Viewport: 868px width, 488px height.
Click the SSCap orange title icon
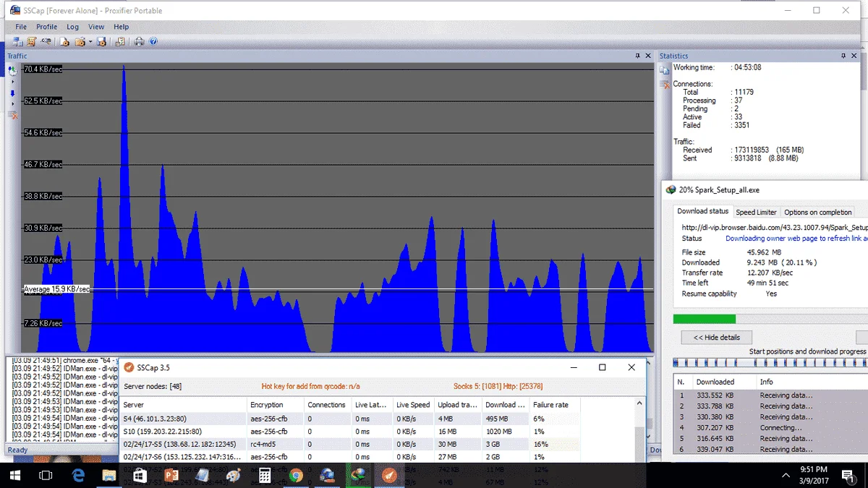129,367
